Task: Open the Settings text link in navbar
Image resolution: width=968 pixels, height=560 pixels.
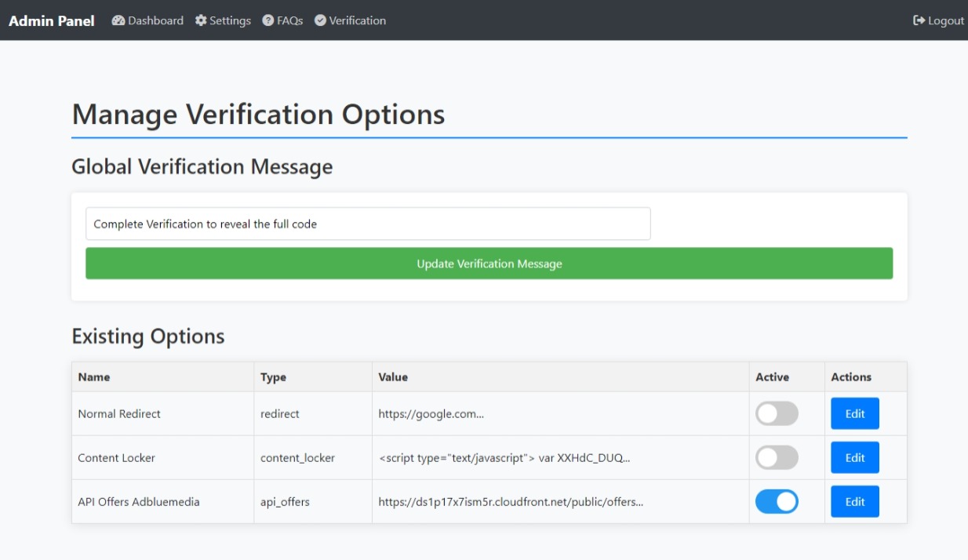Action: tap(230, 20)
